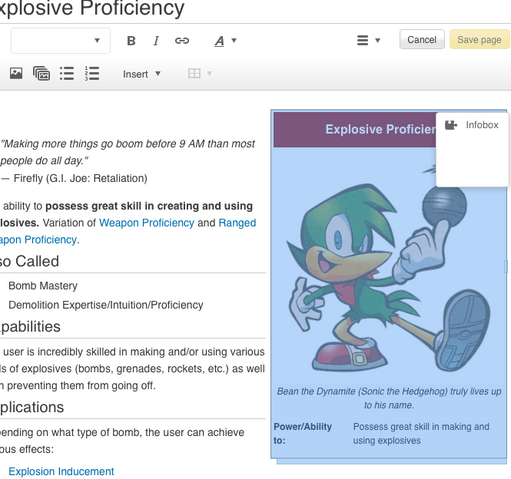Toggle bulleted list

67,73
